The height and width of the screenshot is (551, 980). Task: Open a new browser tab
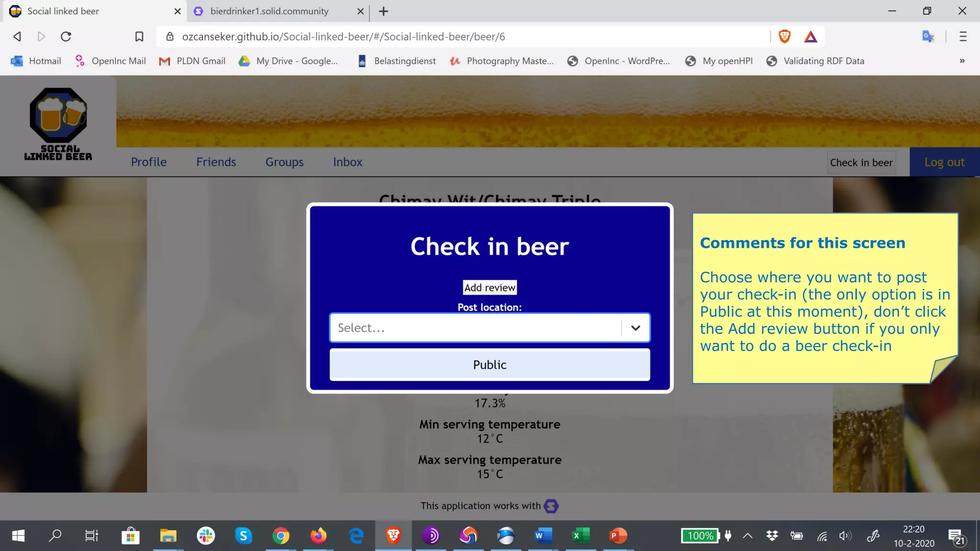383,11
